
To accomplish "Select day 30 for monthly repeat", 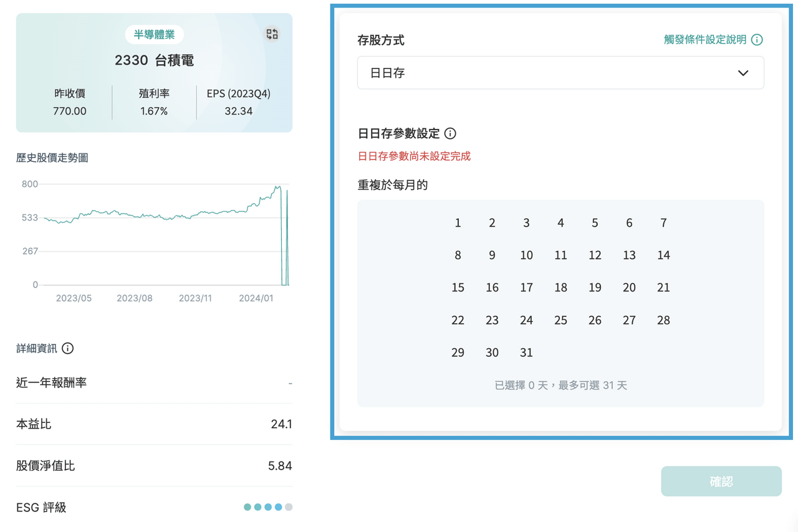I will 493,353.
